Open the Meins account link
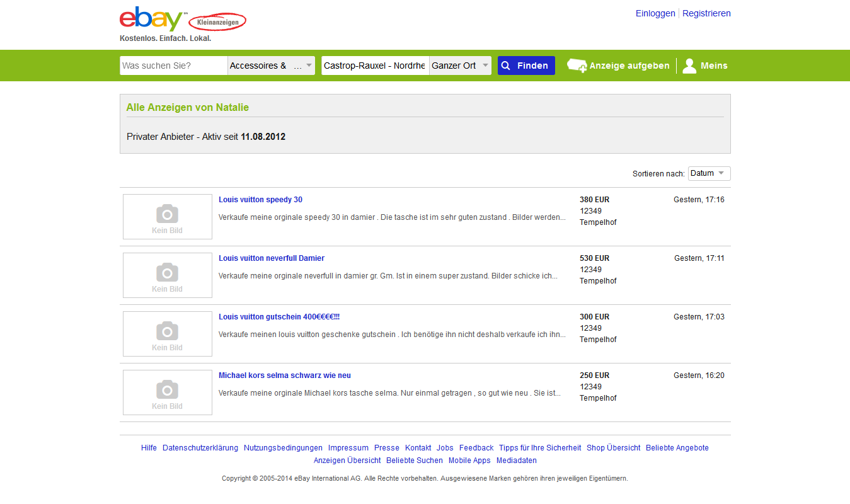This screenshot has width=850, height=504. [714, 66]
